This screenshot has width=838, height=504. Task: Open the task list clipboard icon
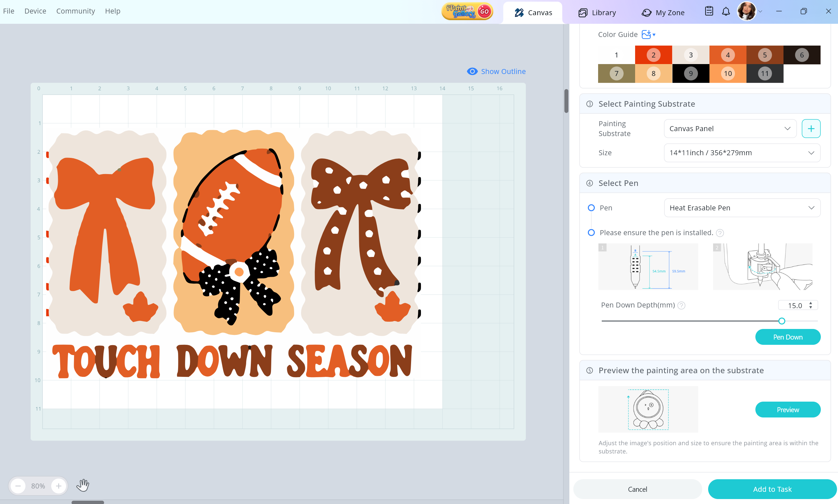tap(708, 12)
